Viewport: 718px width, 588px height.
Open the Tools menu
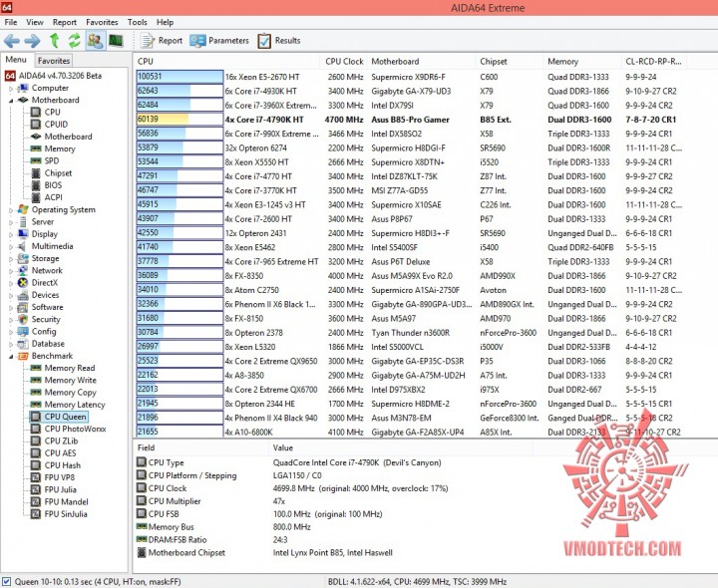pyautogui.click(x=137, y=22)
